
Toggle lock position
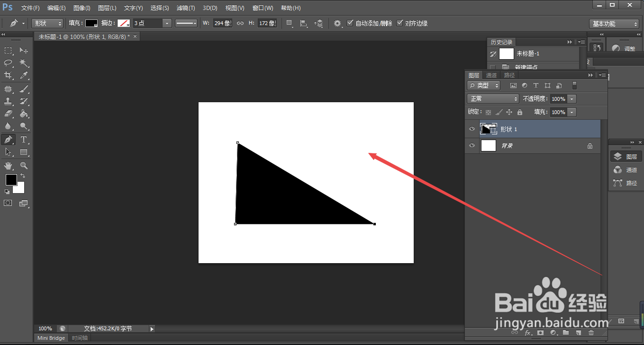(x=509, y=112)
